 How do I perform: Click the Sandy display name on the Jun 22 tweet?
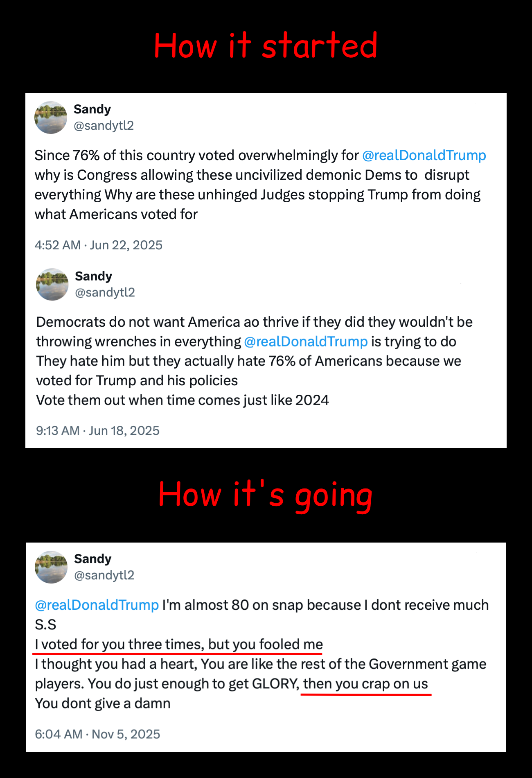tap(92, 109)
